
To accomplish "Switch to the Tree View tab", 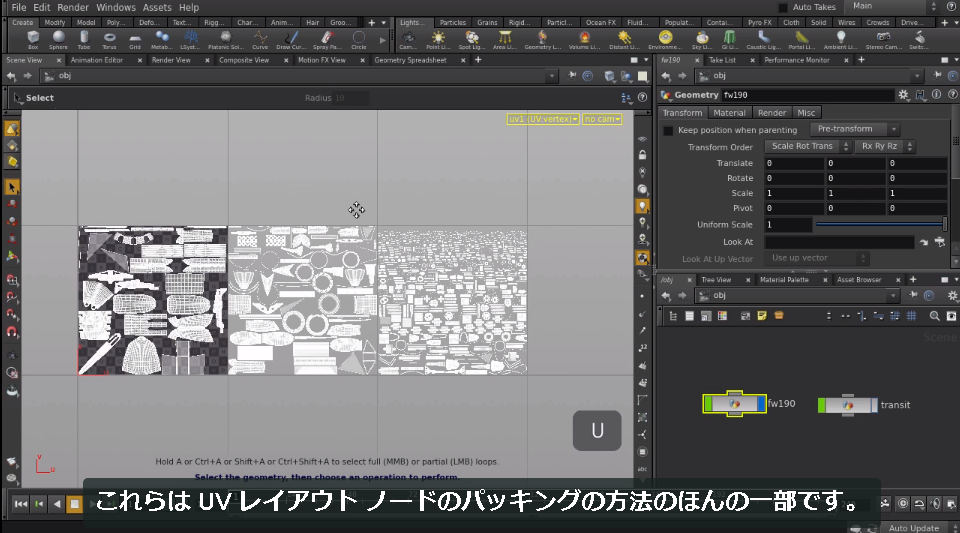I will click(x=716, y=280).
